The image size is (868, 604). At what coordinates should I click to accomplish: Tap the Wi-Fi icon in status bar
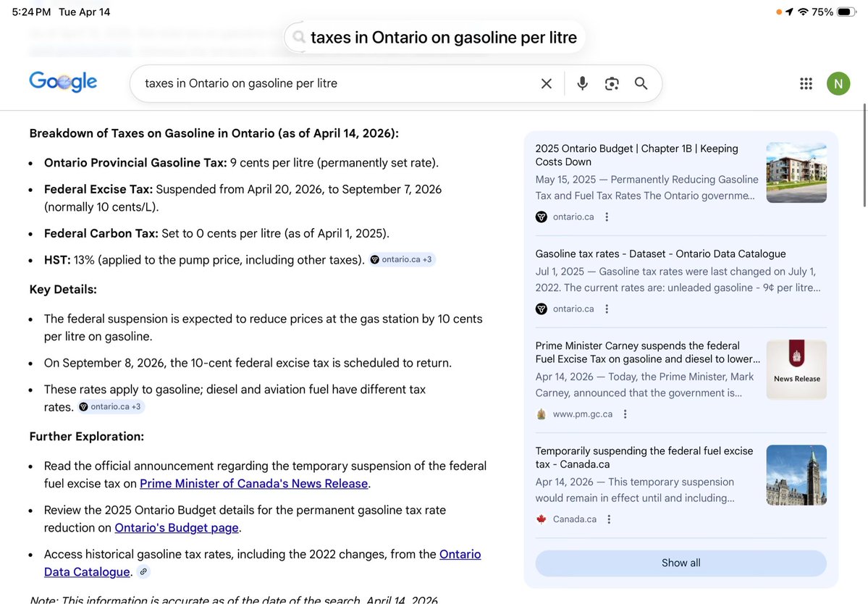[804, 12]
